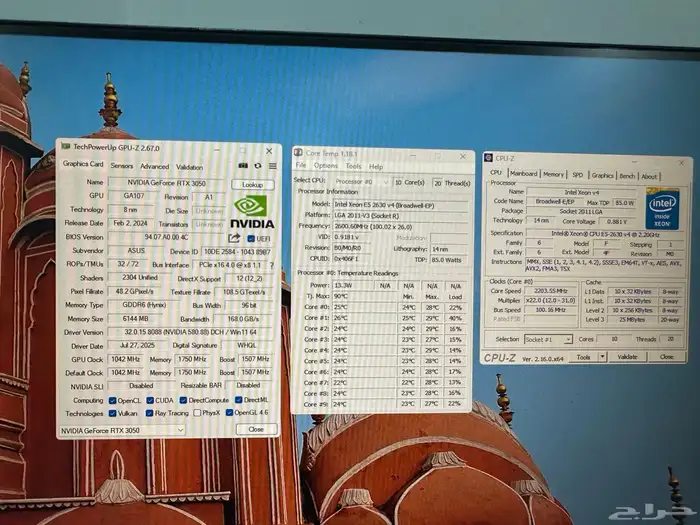Screen dimensions: 700x525
Task: Switch to the Mainboard tab in CPU-Z
Action: [524, 174]
